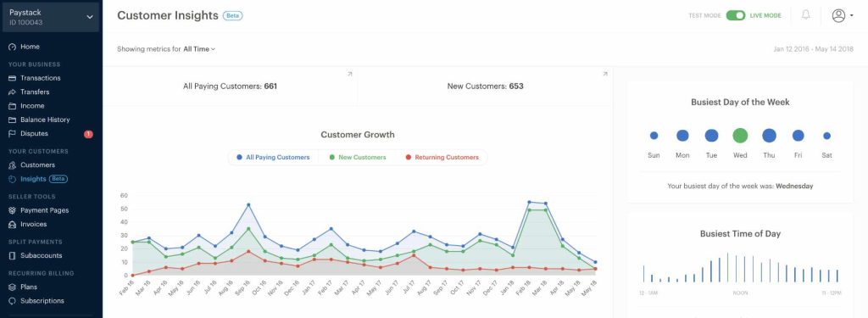
Task: Click the Invoices icon
Action: (12, 225)
